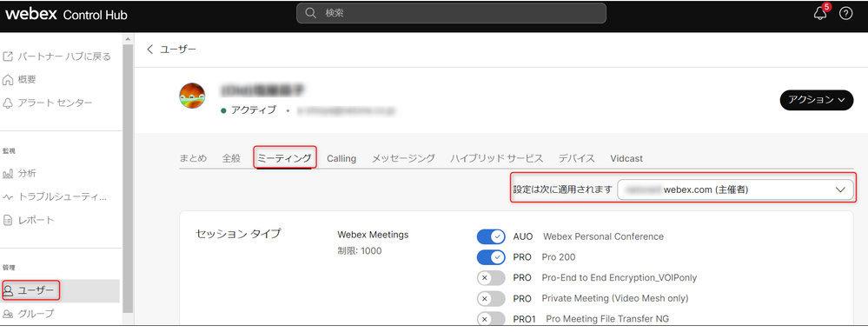Screen dimensions: 868x332
Task: Click the Webex Meetings label
Action: click(373, 235)
